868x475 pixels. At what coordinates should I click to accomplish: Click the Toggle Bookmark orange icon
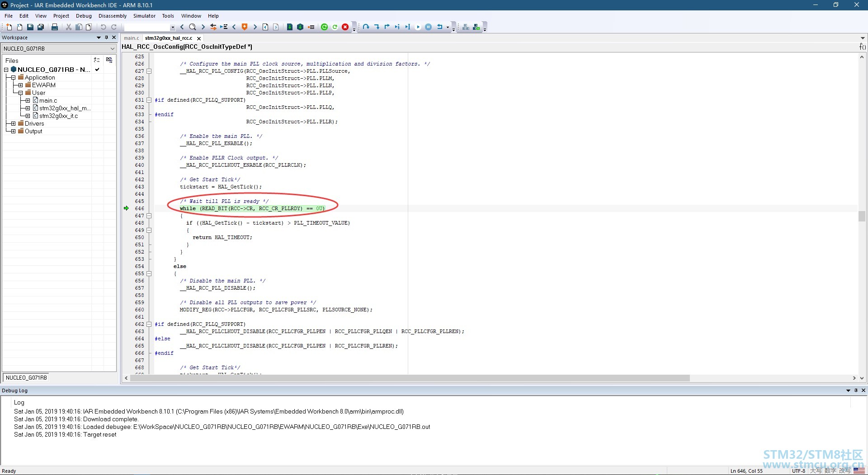point(245,27)
